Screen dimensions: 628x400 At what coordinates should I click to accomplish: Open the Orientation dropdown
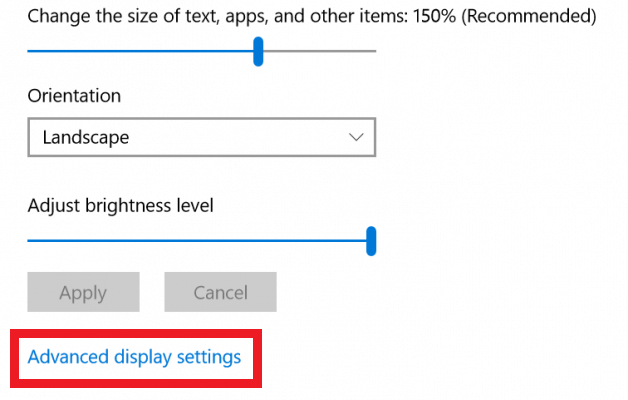click(x=201, y=138)
